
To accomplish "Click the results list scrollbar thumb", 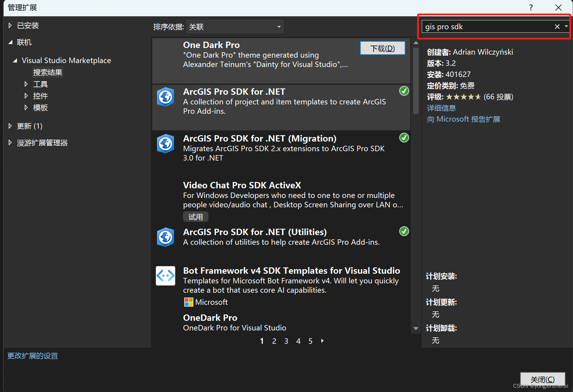I will coord(416,81).
